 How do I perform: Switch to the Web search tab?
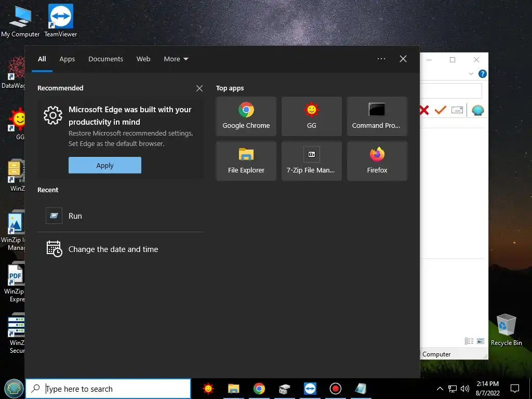pyautogui.click(x=143, y=59)
